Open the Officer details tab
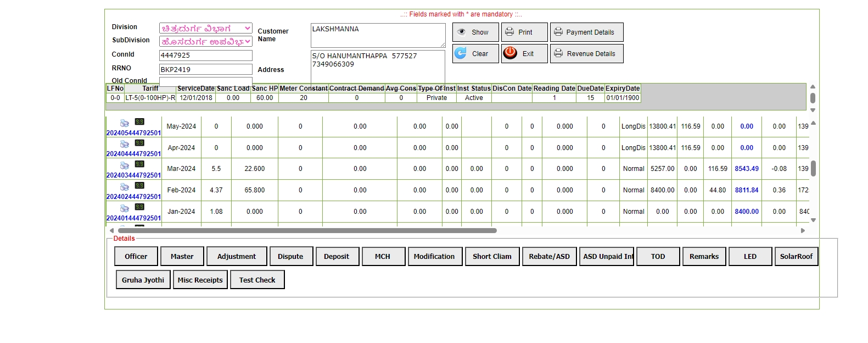The height and width of the screenshot is (343, 868). tap(136, 256)
